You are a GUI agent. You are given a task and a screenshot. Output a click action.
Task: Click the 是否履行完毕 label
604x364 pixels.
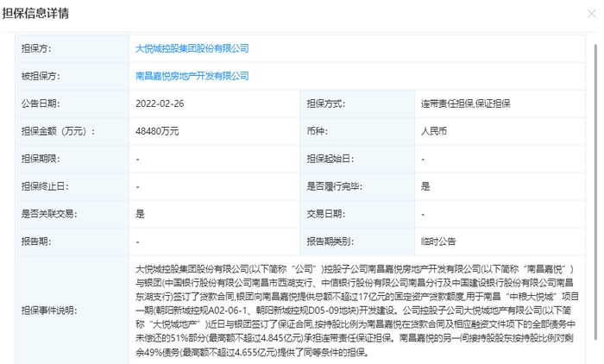tap(335, 186)
